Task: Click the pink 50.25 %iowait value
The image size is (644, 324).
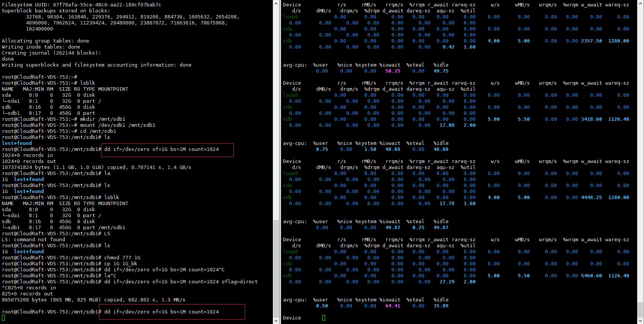Action: point(393,71)
